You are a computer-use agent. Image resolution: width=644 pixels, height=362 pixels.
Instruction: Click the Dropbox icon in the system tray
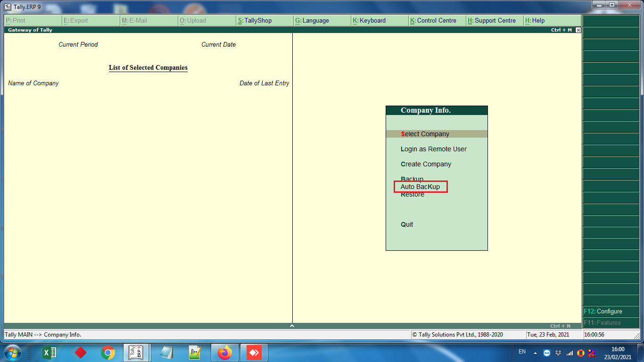(558, 353)
